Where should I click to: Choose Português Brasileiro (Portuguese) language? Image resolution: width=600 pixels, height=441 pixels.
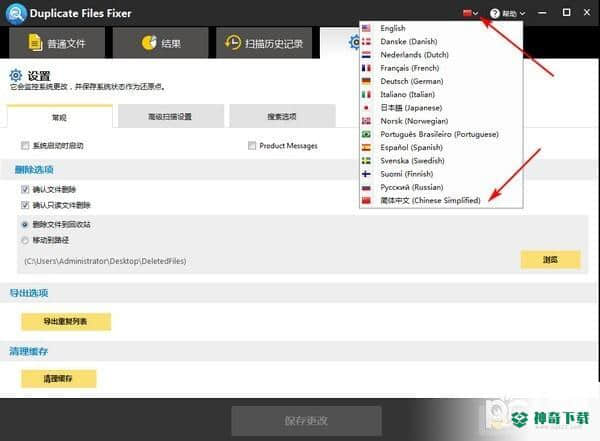point(441,134)
